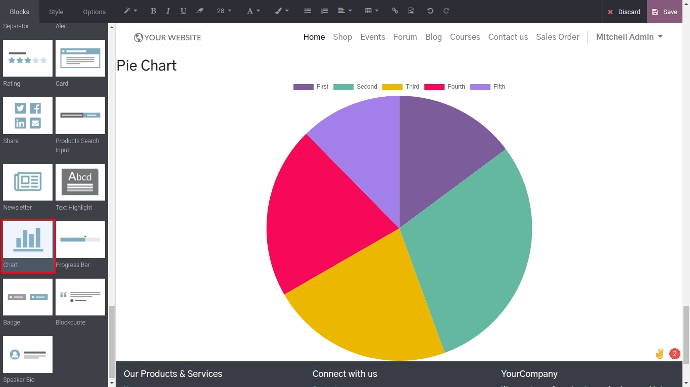Click the YOUR WEBSITE logo
Screen dimensions: 690x387
click(x=167, y=37)
